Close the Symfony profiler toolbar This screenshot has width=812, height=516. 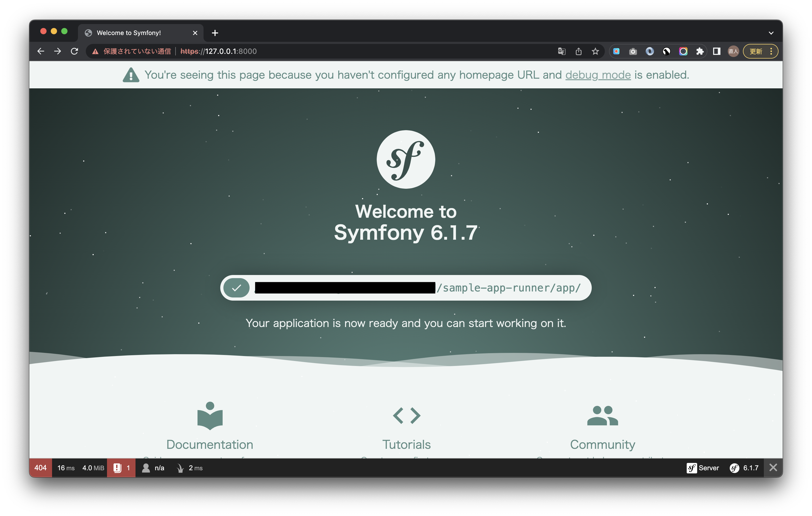[773, 468]
